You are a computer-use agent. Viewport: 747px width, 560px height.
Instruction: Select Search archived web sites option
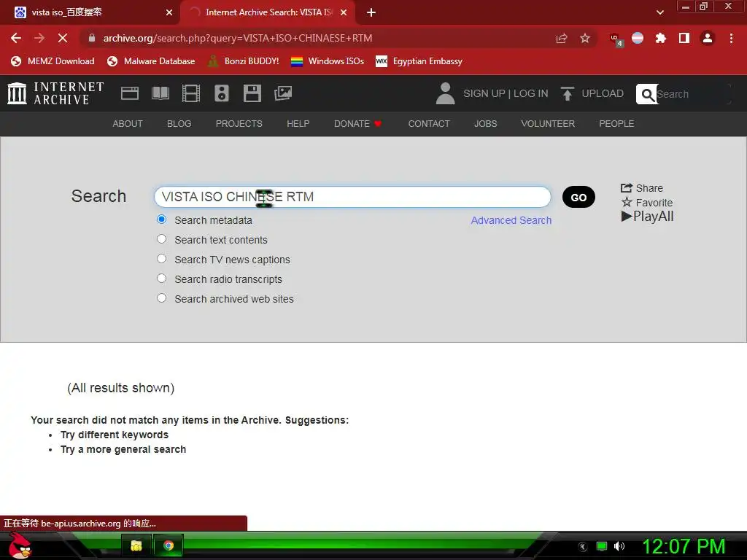tap(161, 298)
